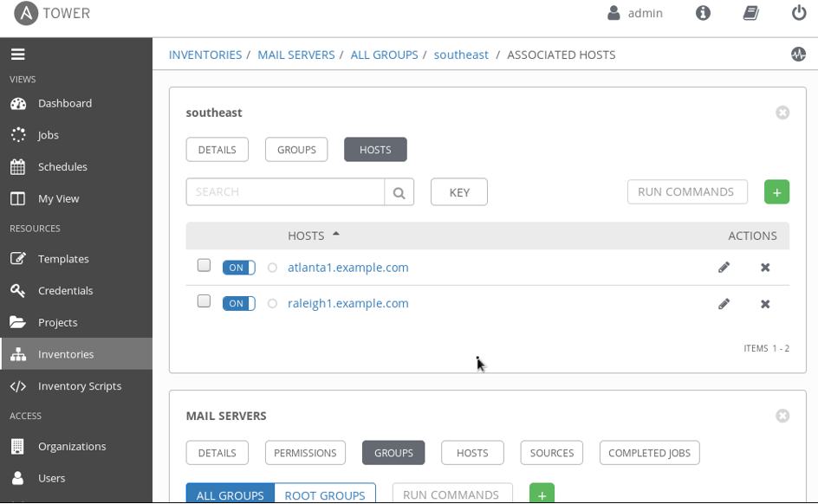This screenshot has width=818, height=504.
Task: Select the southeast HOSTS tab
Action: pos(375,150)
